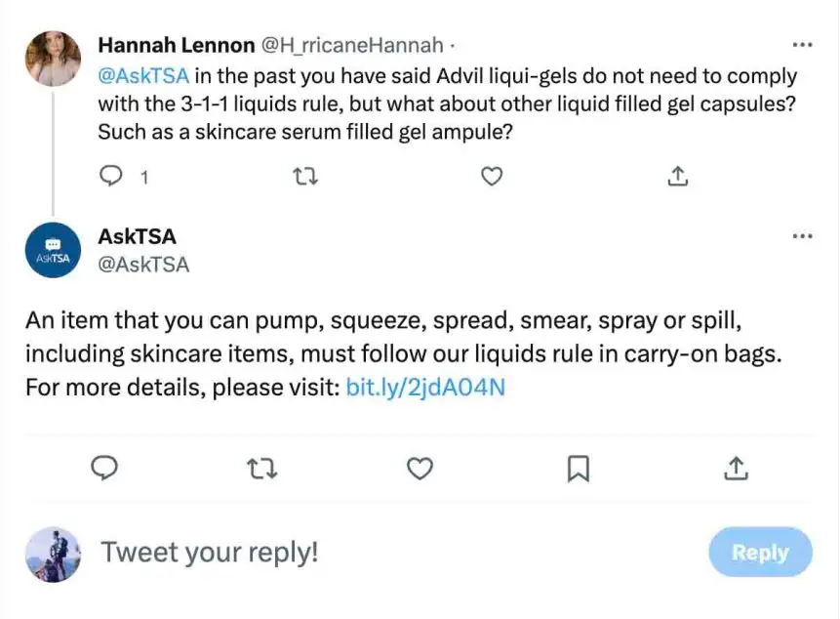Like the AskTSA reply with heart icon
840x619 pixels.
tap(420, 469)
